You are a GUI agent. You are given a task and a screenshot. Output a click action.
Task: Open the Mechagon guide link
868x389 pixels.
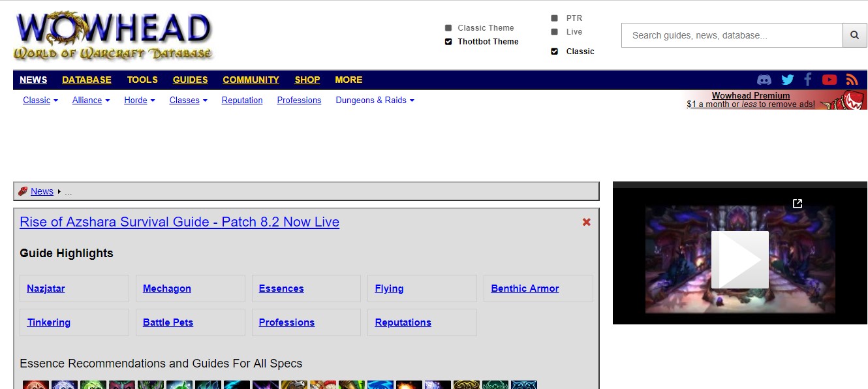[167, 288]
